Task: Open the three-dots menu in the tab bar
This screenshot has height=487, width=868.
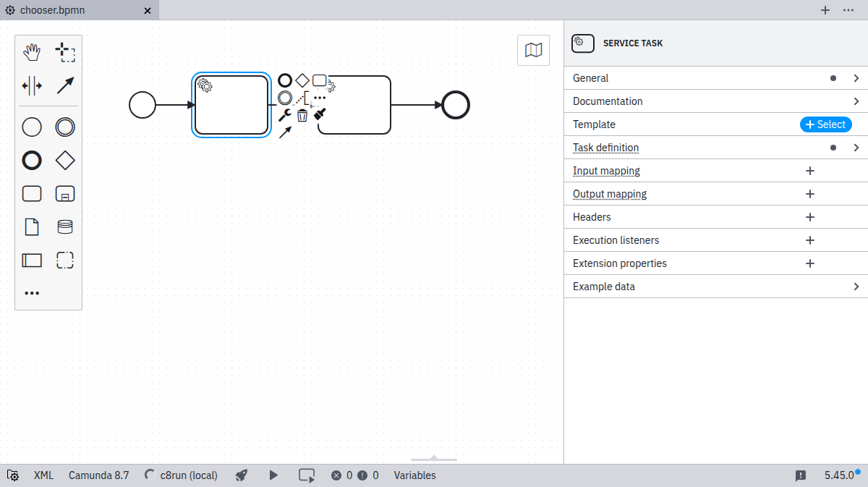Action: click(848, 10)
